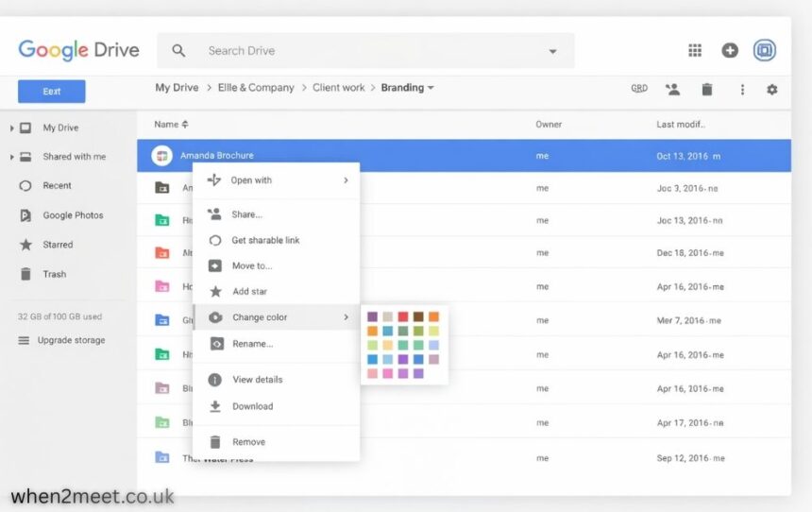Pick the beige color swatch
This screenshot has width=812, height=512.
[387, 316]
